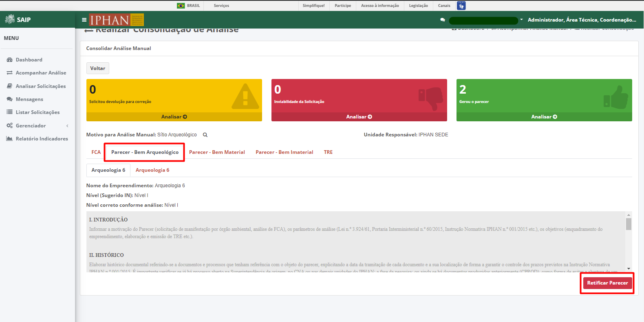Click the magnifier icon beside Sítio Arqueológico
644x322 pixels.
click(205, 135)
